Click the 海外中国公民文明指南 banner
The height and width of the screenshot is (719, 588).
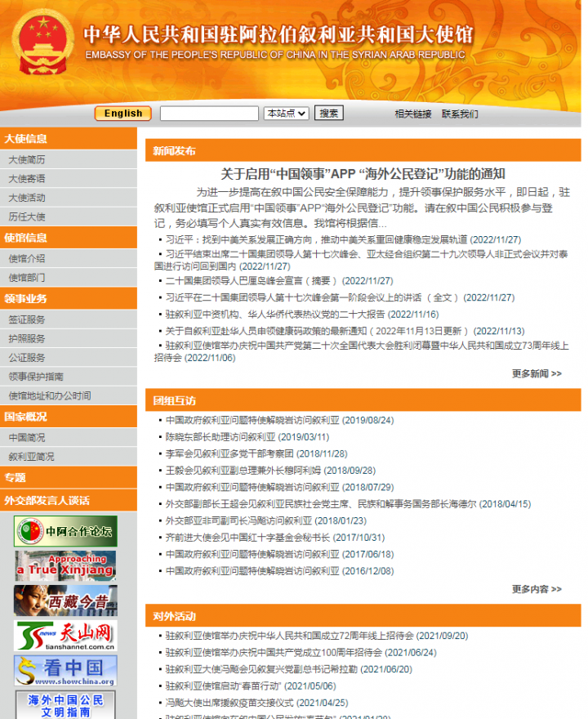click(x=65, y=705)
